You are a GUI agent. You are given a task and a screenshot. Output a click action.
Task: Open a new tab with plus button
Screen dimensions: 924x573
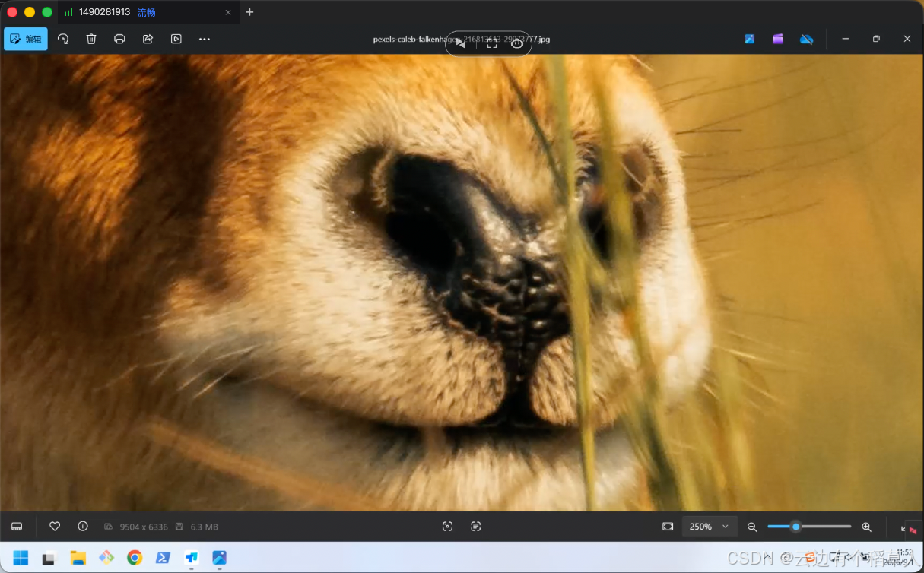tap(249, 12)
